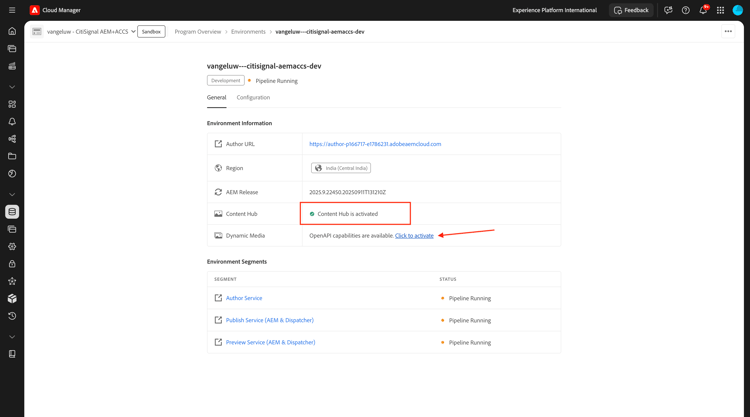Open the bell icon in the left sidebar
750x417 pixels.
12,121
